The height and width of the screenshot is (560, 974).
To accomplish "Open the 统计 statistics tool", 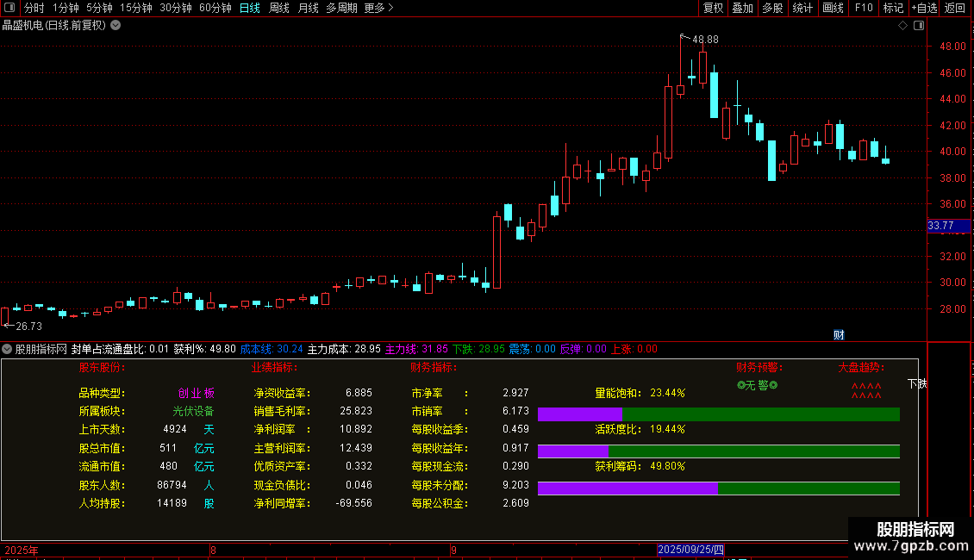I will [802, 8].
